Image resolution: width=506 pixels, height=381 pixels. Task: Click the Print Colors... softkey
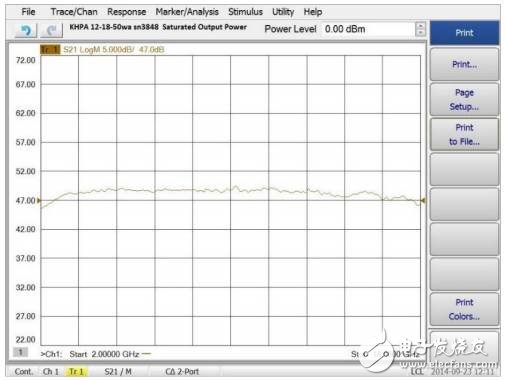[465, 309]
